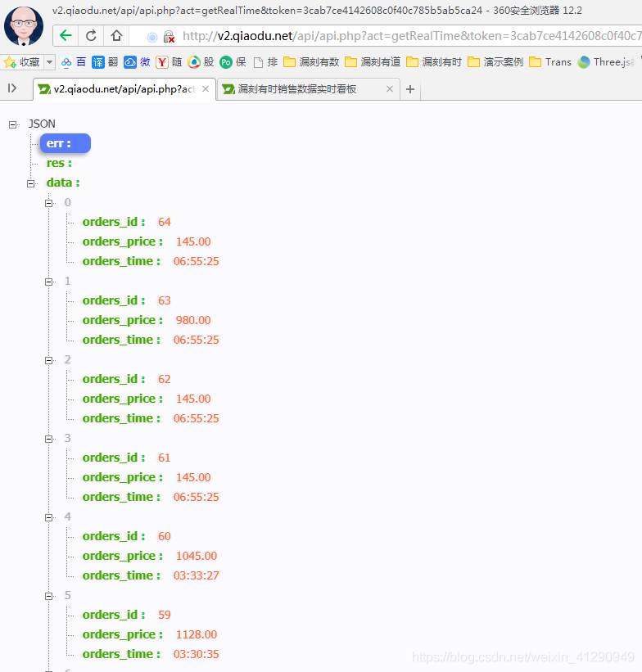
Task: Click orders_id value 64
Action: pyautogui.click(x=165, y=222)
